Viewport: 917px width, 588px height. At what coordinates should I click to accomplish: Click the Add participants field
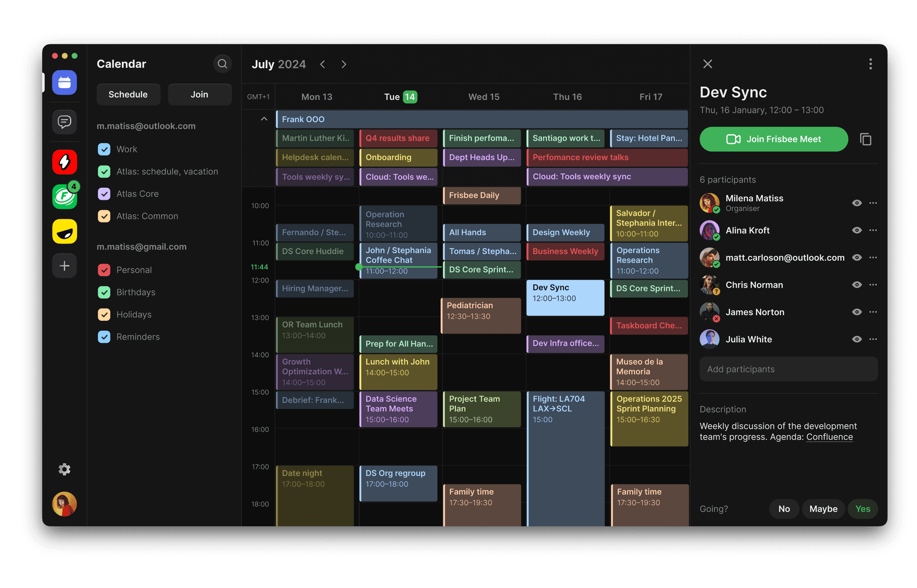(788, 369)
